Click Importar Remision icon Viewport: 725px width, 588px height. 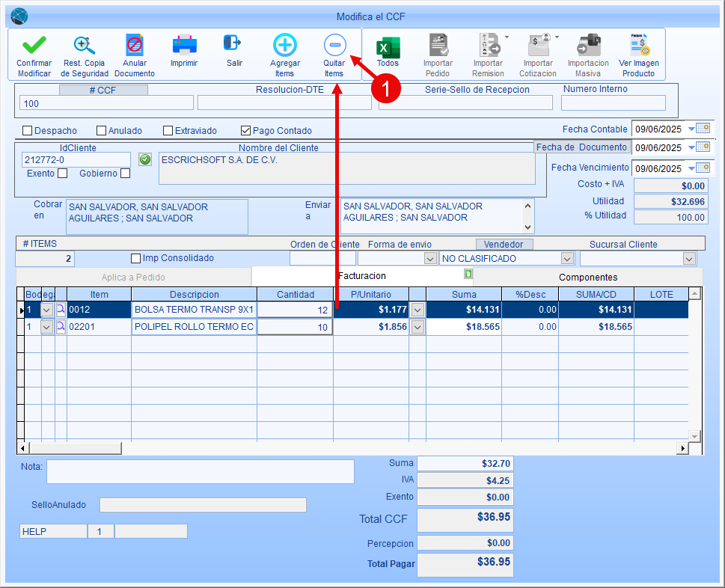489,45
